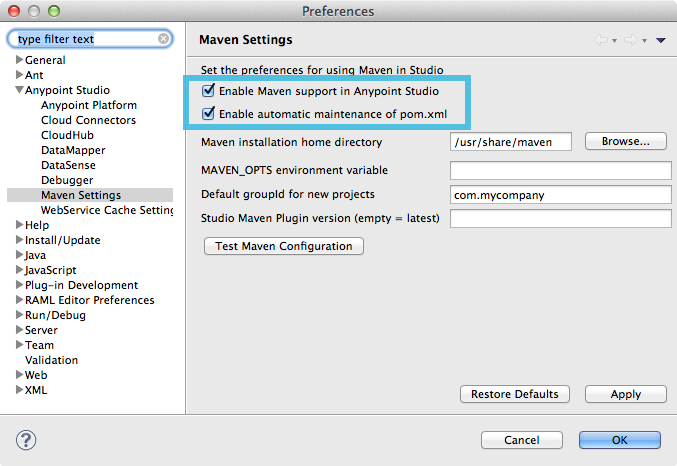Click Studio Maven Plugin version field
Screen dimensions: 677x466
coord(560,219)
